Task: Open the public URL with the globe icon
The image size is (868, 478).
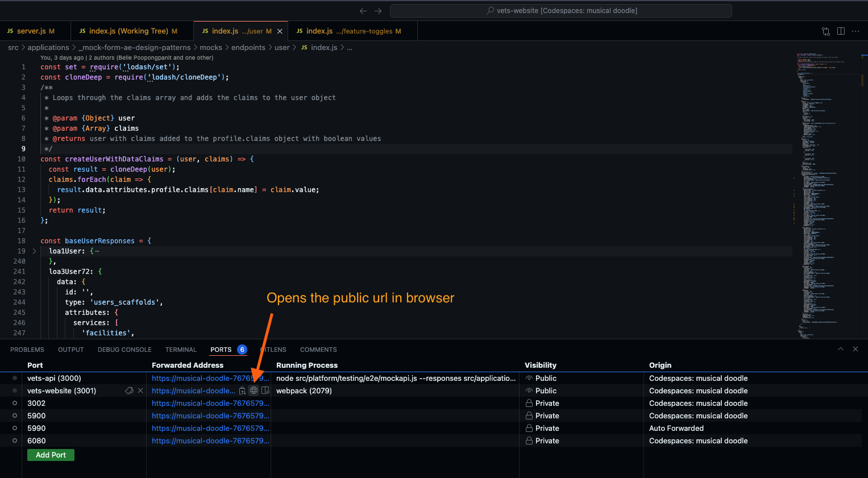Action: (x=254, y=390)
